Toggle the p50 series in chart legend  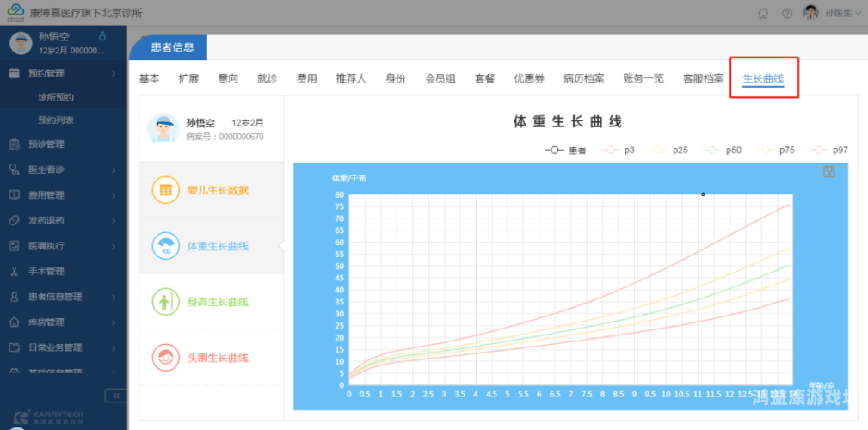[x=723, y=150]
